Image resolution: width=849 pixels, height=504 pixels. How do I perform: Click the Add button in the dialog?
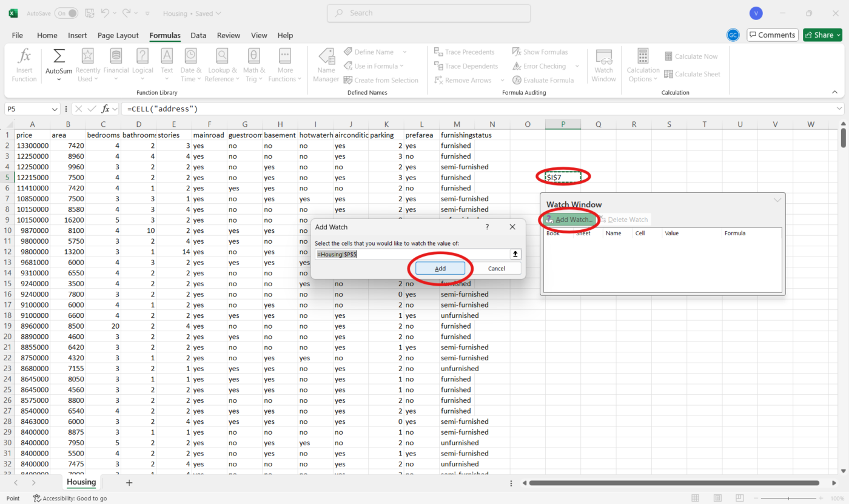coord(440,269)
